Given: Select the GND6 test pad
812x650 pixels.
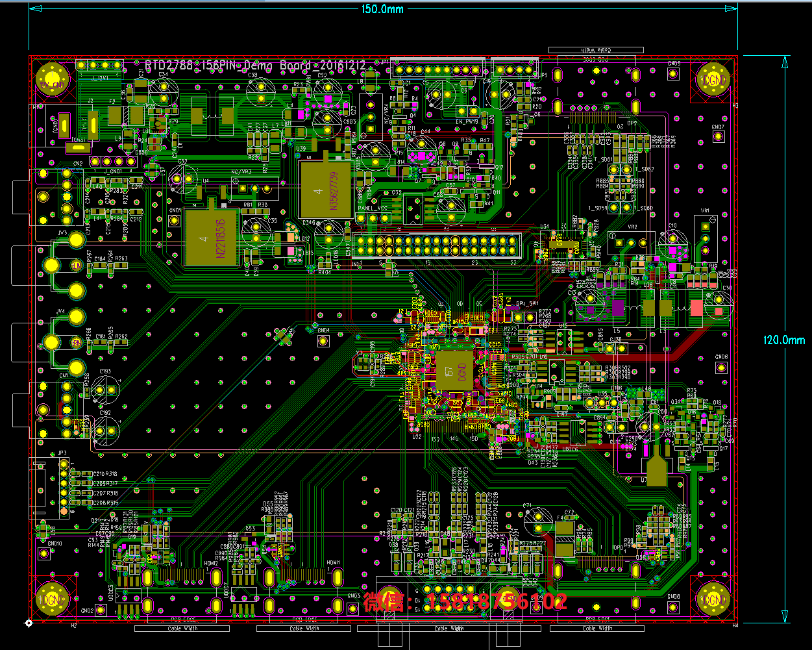Looking at the screenshot, I should (x=721, y=368).
